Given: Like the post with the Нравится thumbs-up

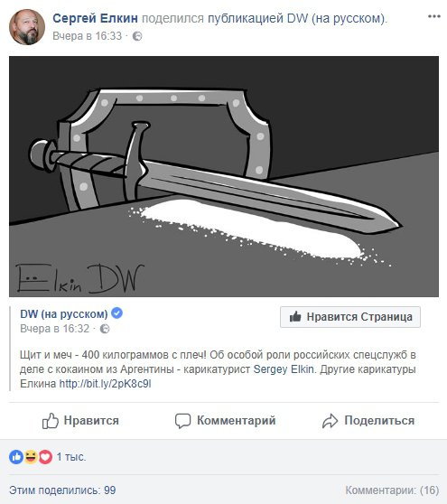Looking at the screenshot, I should [80, 420].
